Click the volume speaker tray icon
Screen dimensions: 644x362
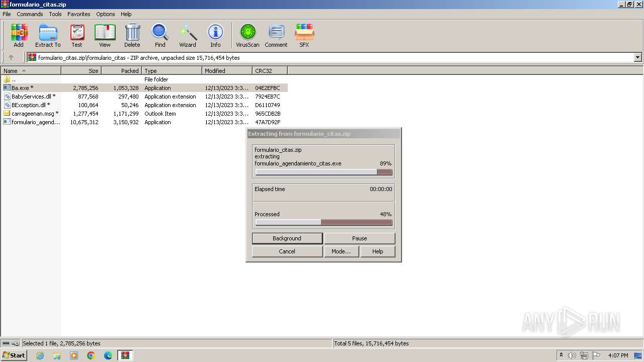pyautogui.click(x=572, y=355)
